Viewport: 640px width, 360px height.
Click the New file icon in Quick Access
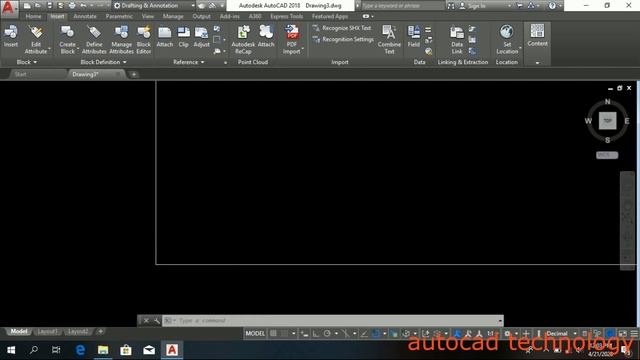point(27,6)
